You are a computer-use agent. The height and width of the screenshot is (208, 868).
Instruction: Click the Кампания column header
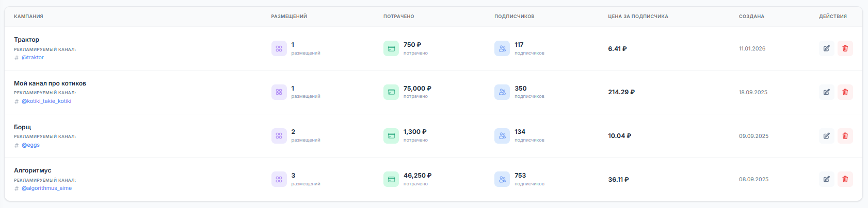tap(28, 16)
